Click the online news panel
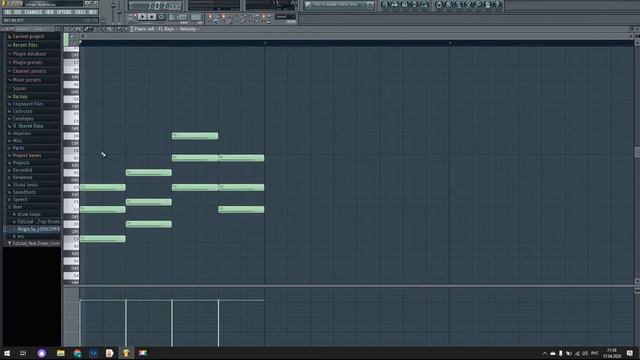 (339, 5)
